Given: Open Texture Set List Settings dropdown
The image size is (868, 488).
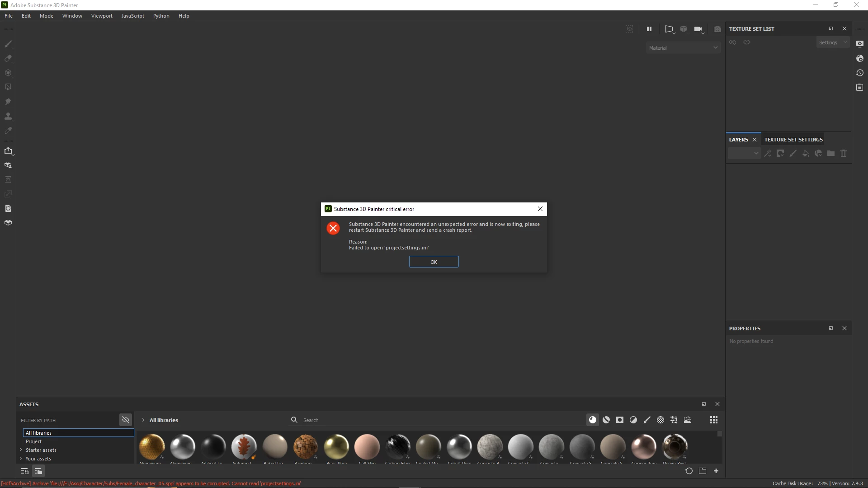Looking at the screenshot, I should [833, 42].
